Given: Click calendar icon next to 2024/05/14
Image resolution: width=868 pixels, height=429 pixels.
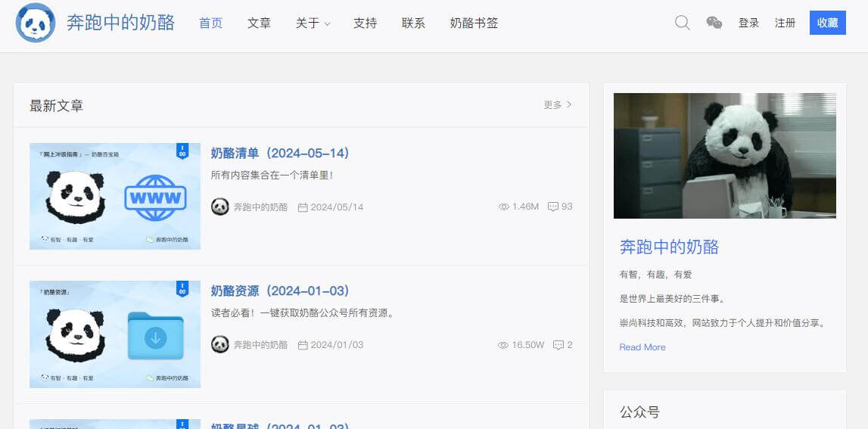Looking at the screenshot, I should click(303, 207).
